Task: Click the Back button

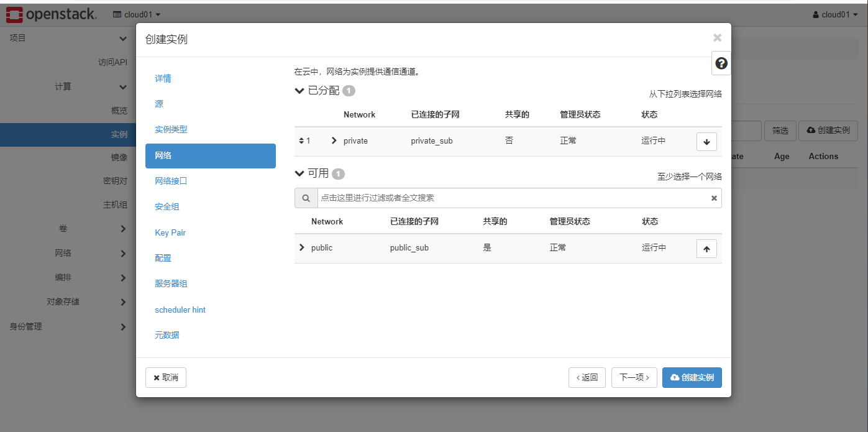Action: [x=587, y=377]
